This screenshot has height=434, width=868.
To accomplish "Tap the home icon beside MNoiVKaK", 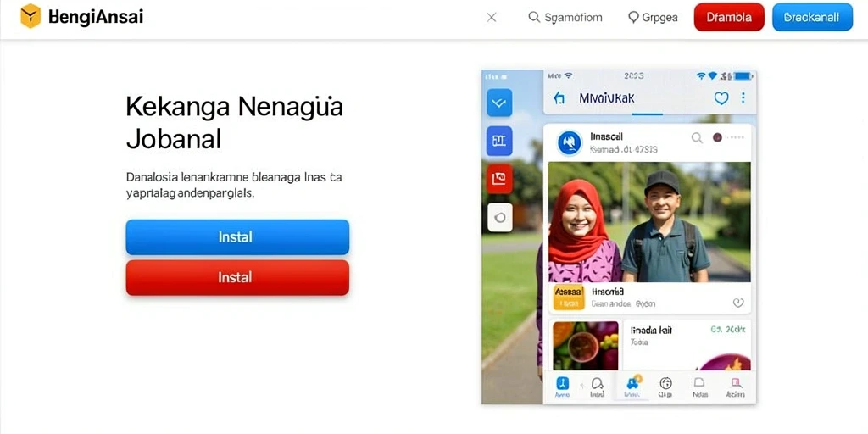I will point(559,98).
